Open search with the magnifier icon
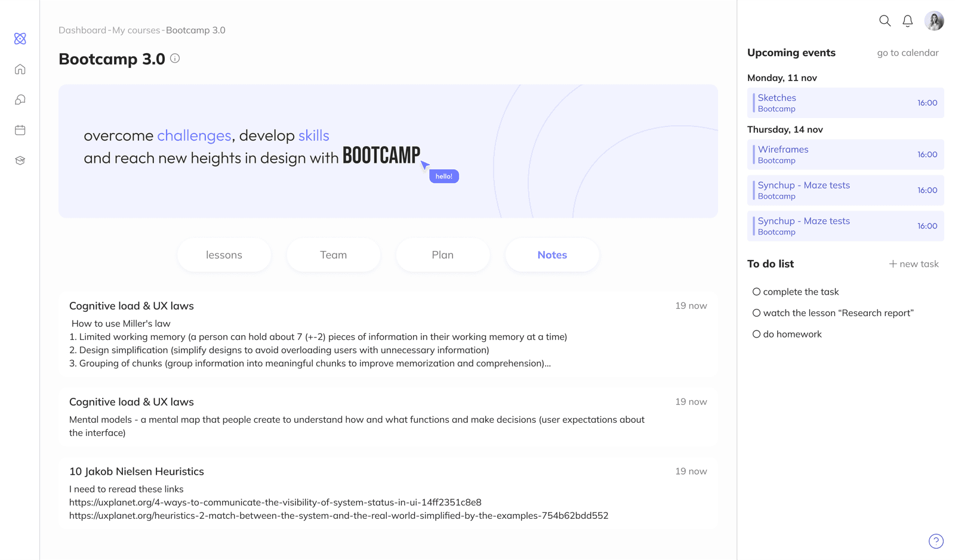955x560 pixels. pyautogui.click(x=885, y=21)
